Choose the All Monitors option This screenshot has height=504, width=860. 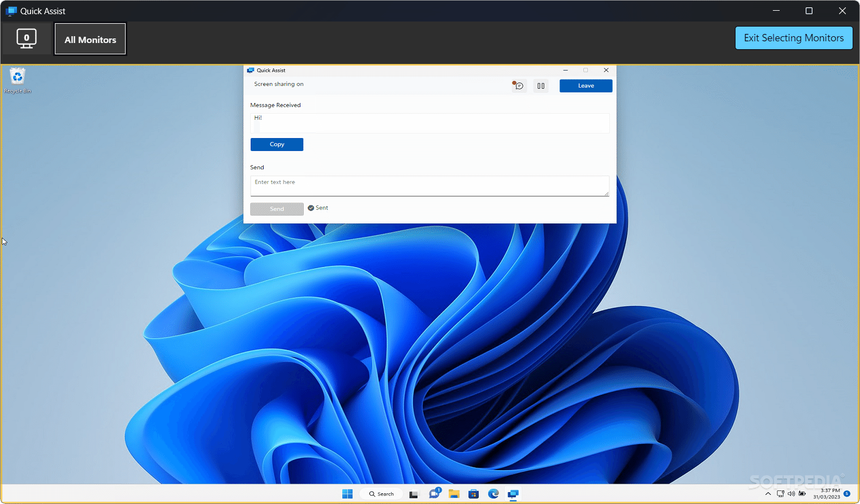tap(90, 39)
